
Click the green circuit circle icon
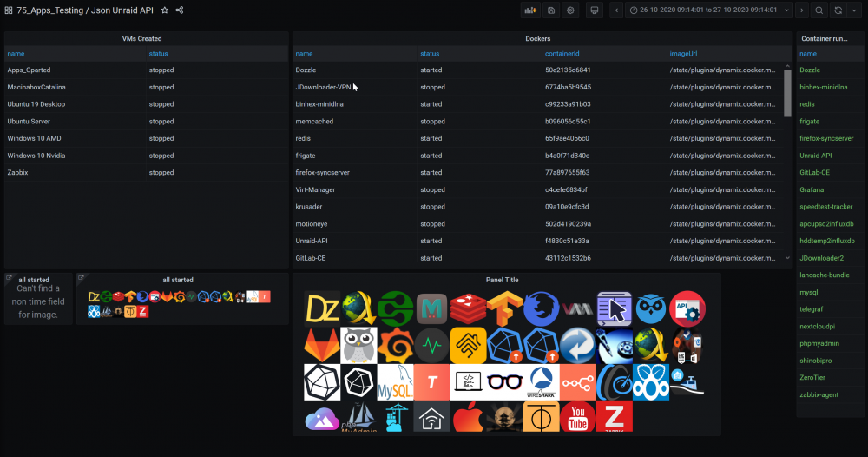click(x=395, y=309)
